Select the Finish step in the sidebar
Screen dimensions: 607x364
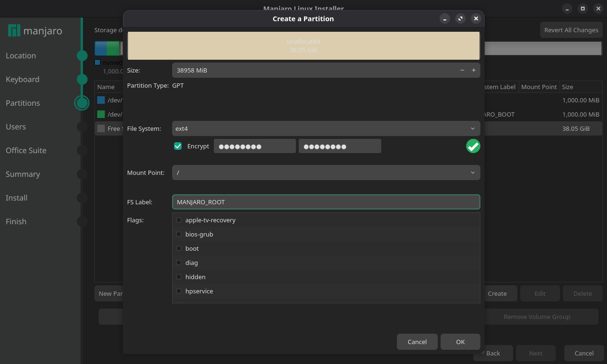click(x=16, y=221)
